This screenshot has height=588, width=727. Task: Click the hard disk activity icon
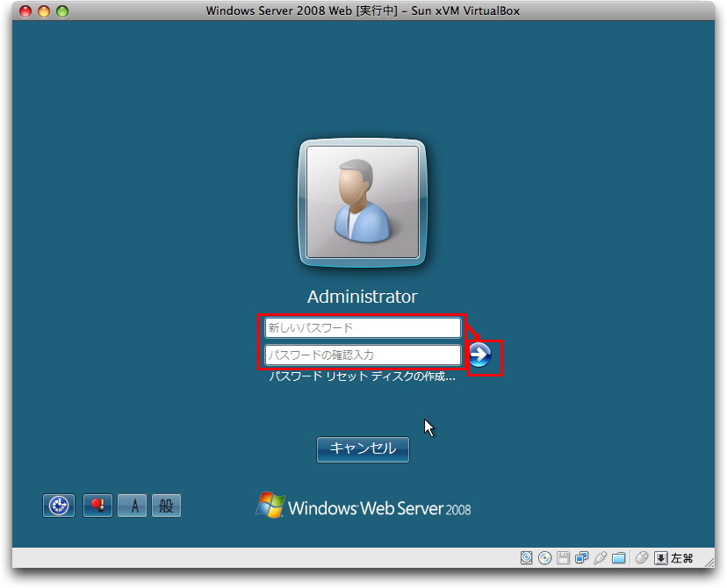[527, 557]
